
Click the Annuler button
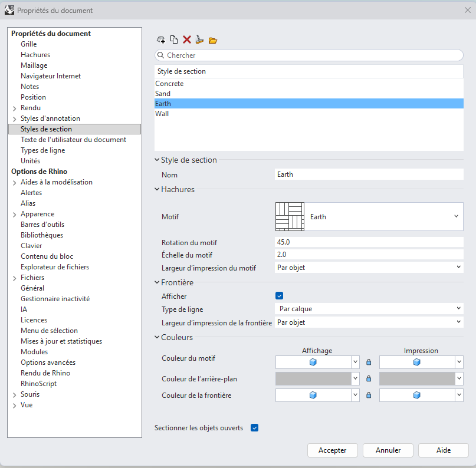(388, 450)
